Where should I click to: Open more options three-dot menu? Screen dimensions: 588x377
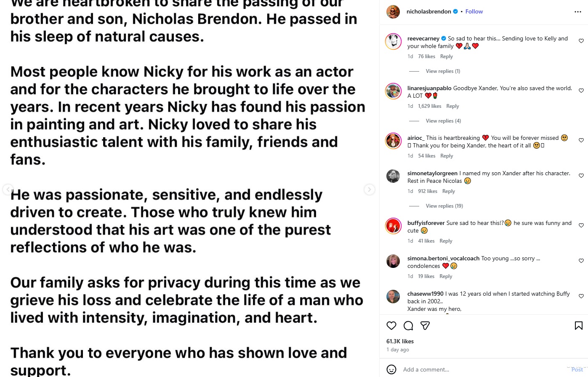click(578, 12)
